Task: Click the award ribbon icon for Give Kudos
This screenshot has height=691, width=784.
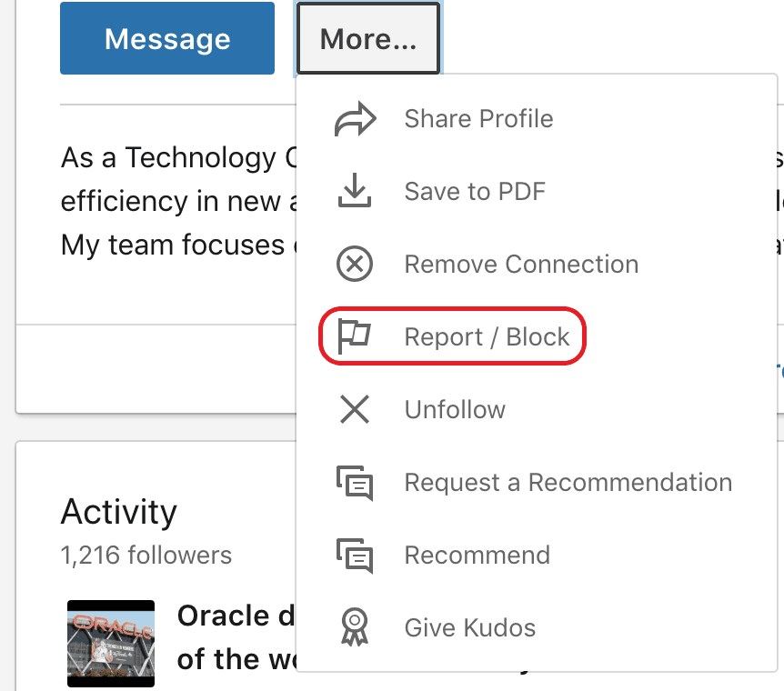Action: (x=355, y=628)
